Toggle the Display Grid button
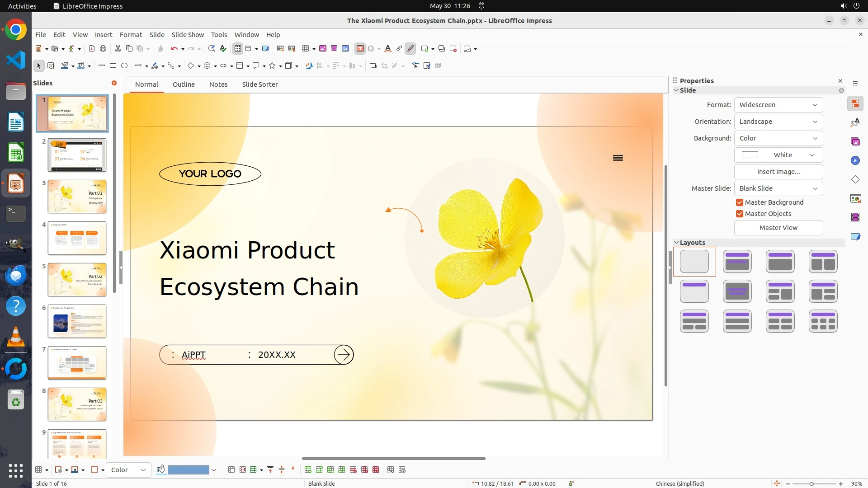Image resolution: width=868 pixels, height=488 pixels. click(238, 49)
